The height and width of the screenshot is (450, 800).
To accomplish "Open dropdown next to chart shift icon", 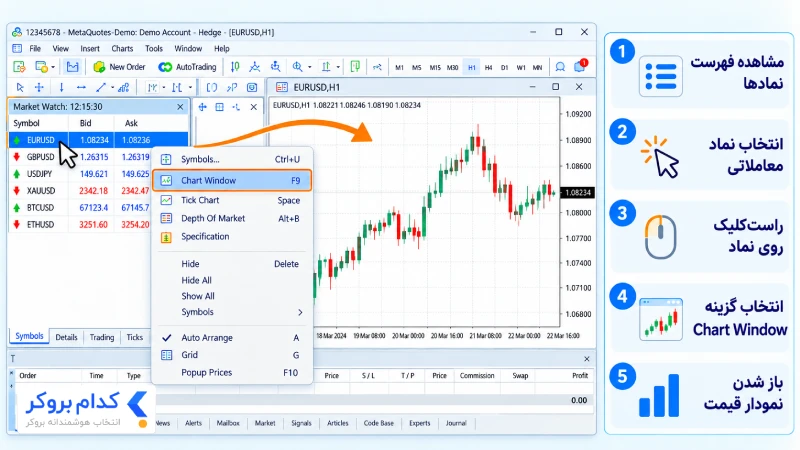I will (x=338, y=67).
